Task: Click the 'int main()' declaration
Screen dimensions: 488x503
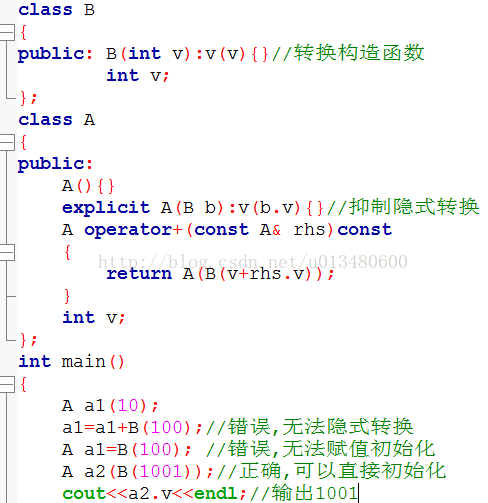Action: [x=71, y=362]
